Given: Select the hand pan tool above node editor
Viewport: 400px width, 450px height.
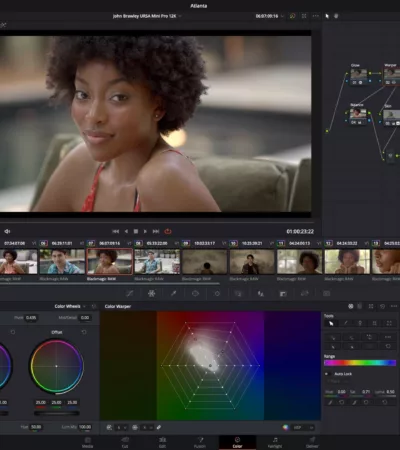Looking at the screenshot, I should (336, 16).
